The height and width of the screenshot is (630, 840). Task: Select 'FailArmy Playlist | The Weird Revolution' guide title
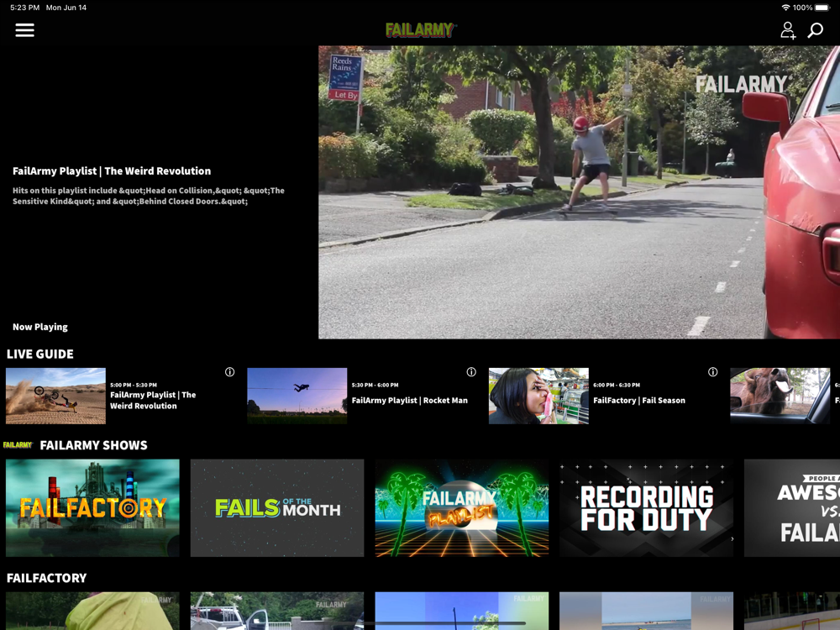pyautogui.click(x=153, y=400)
